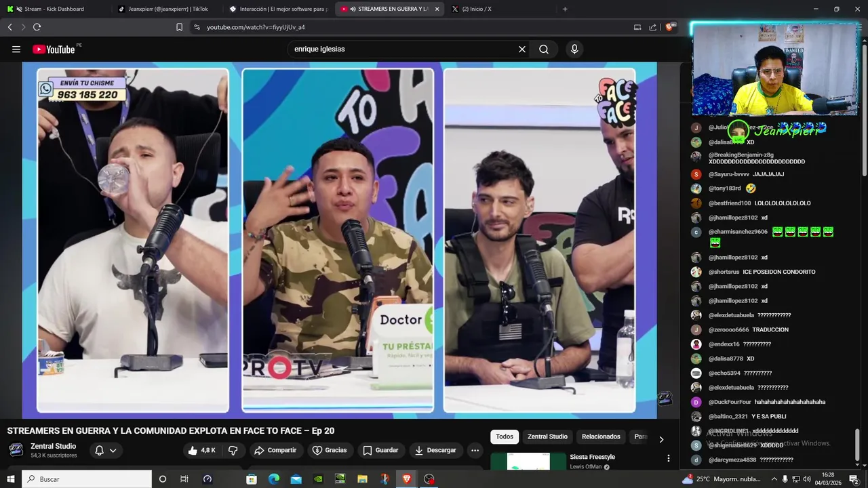
Task: Close the STREAMERS EN GUERRA tab
Action: (437, 9)
